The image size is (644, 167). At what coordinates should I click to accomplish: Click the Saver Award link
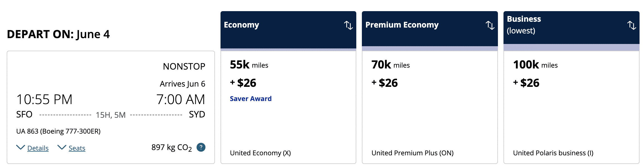251,99
